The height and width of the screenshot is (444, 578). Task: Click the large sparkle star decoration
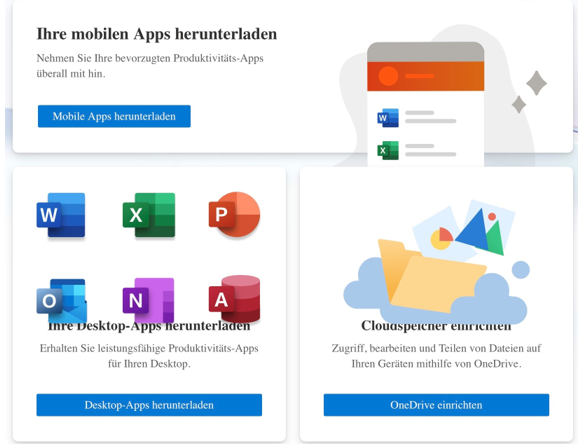pyautogui.click(x=536, y=83)
